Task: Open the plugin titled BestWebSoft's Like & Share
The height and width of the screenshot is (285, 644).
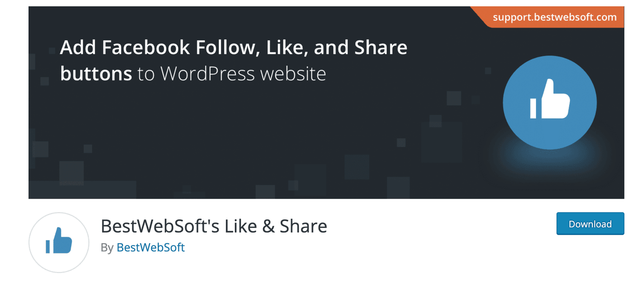Action: 214,226
